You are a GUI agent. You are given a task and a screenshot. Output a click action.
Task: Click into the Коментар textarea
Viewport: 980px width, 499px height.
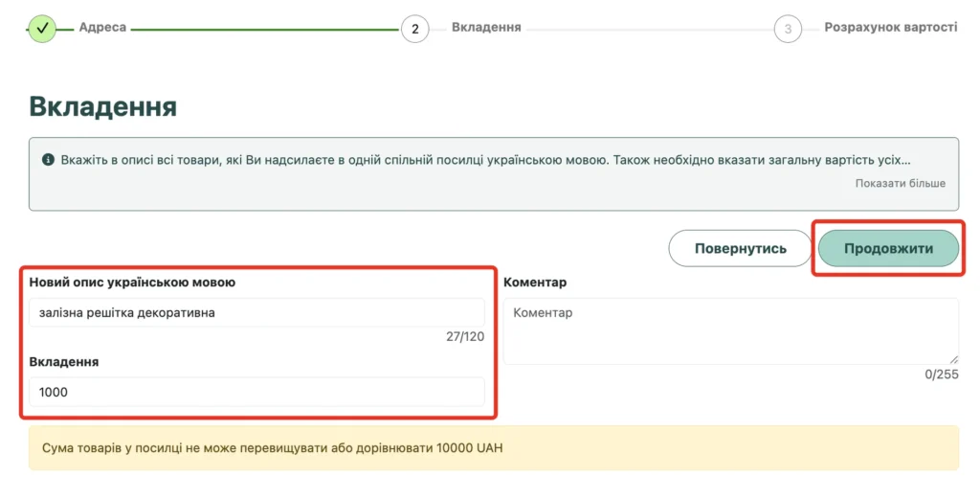730,331
